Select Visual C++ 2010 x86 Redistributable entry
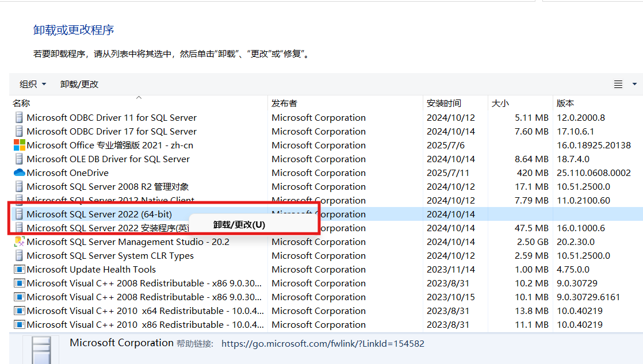Screen dimensions: 643x364 pyautogui.click(x=145, y=325)
